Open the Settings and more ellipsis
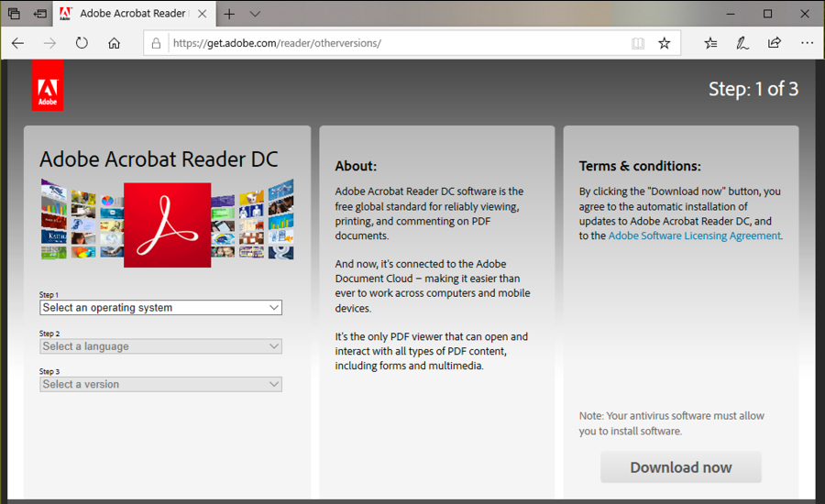Screen dimensions: 825x504 [807, 43]
